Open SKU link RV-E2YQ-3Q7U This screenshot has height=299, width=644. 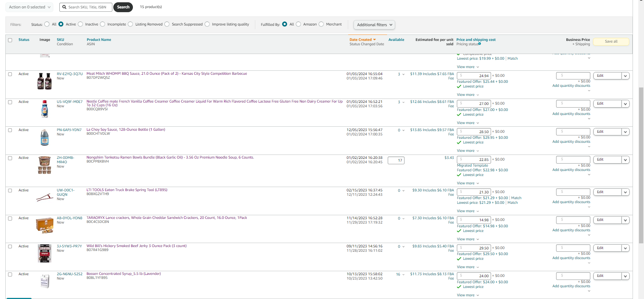click(70, 74)
